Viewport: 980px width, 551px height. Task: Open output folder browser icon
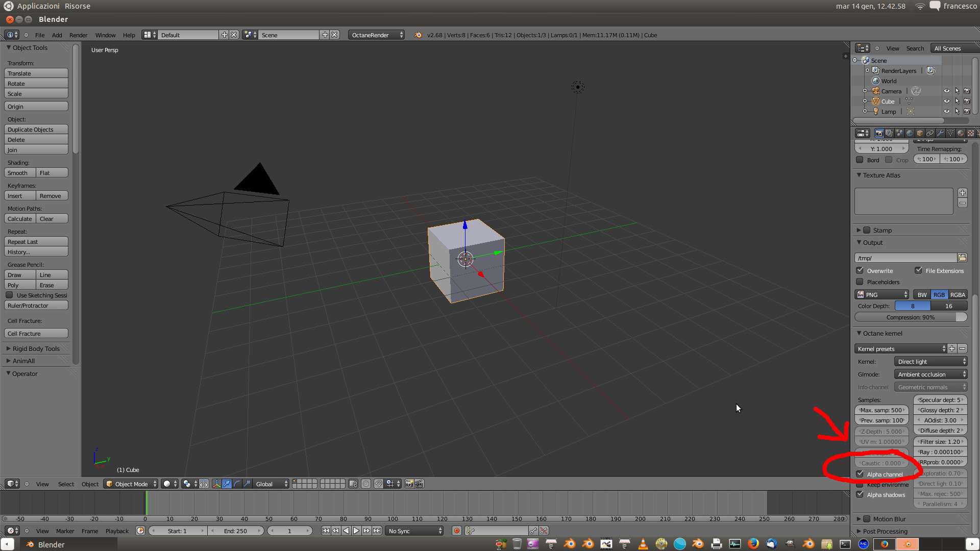click(962, 258)
